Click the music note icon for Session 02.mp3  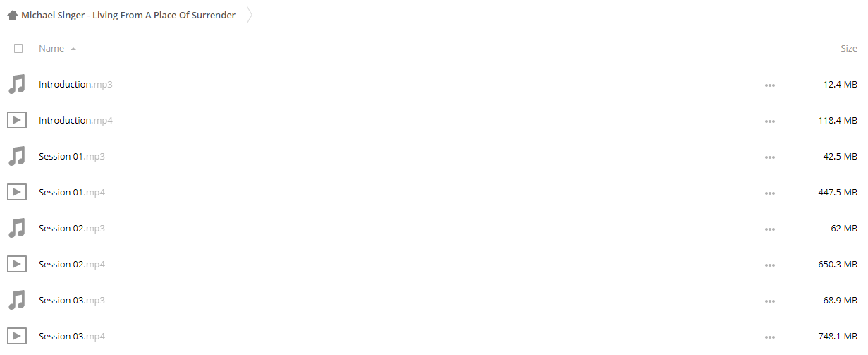click(17, 229)
